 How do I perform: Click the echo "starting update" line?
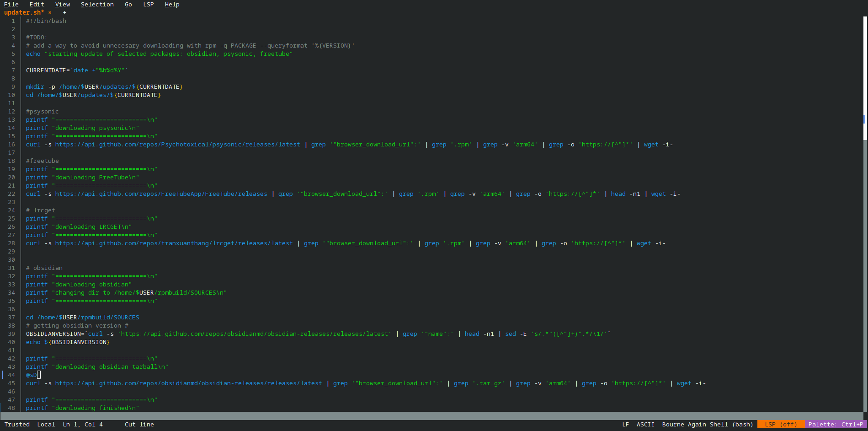coord(159,54)
